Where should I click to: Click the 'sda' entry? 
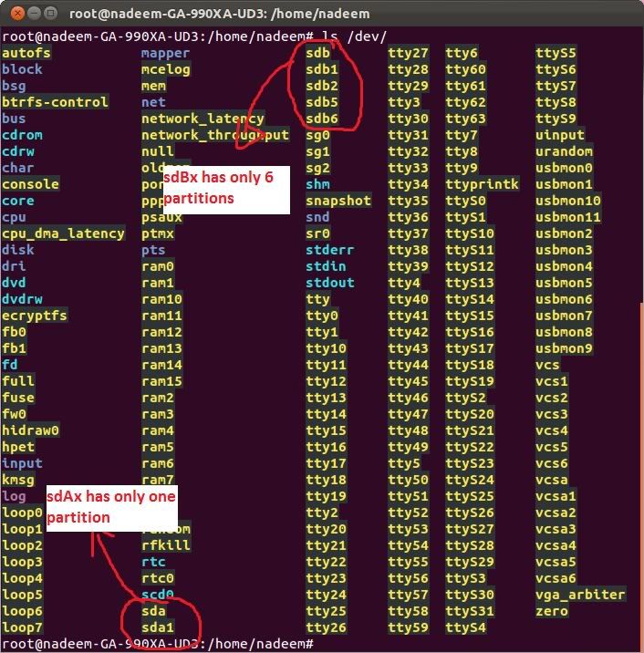pos(153,611)
